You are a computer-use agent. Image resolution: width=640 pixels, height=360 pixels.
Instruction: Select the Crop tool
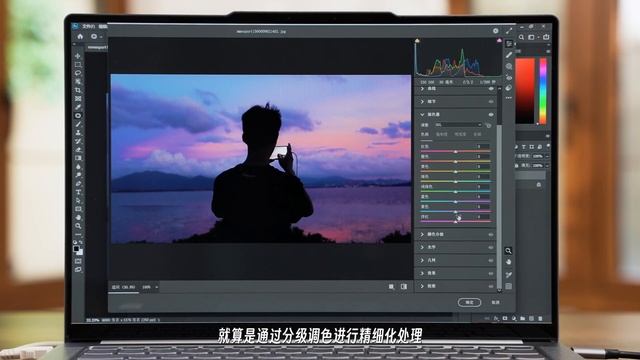pyautogui.click(x=78, y=90)
